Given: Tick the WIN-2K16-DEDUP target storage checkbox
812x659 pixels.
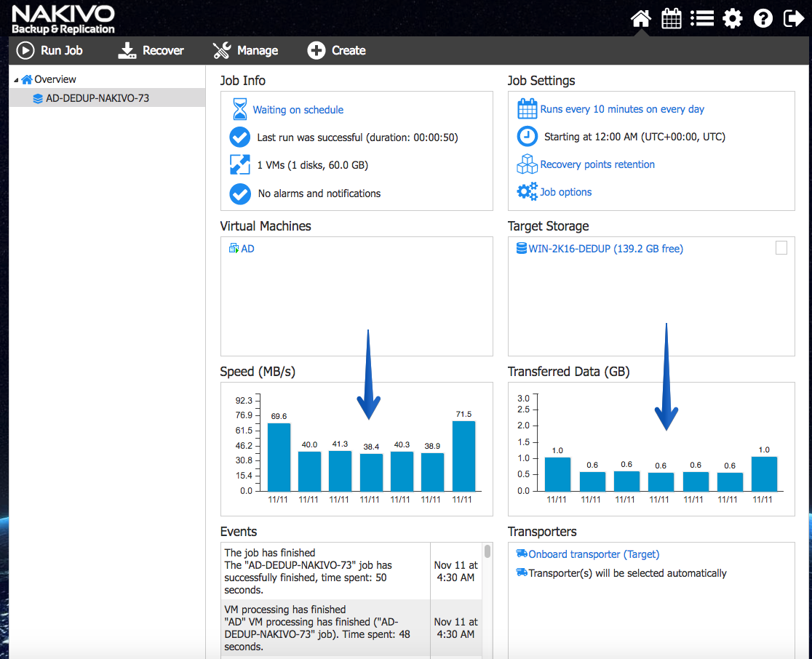Looking at the screenshot, I should click(781, 247).
